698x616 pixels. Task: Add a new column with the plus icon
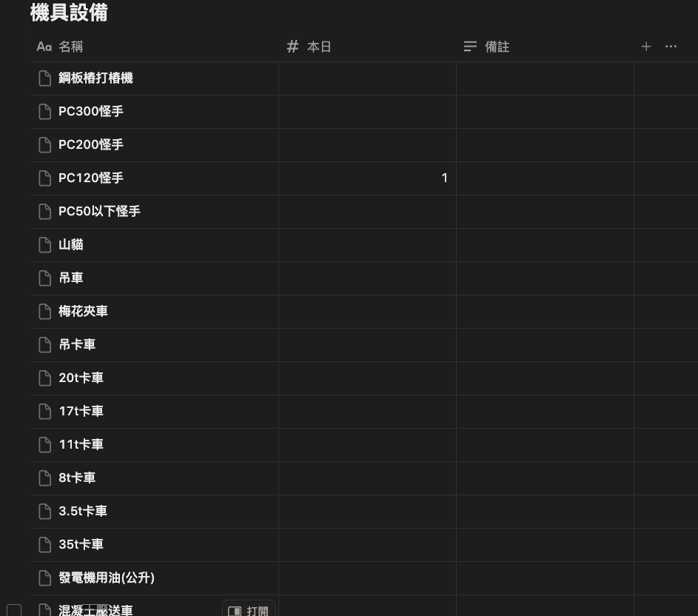click(646, 47)
